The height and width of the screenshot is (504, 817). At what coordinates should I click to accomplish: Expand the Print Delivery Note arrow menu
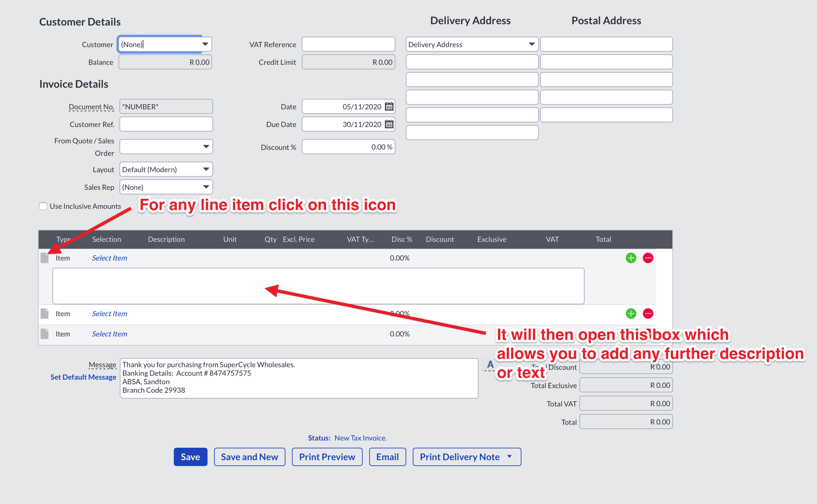[x=509, y=457]
